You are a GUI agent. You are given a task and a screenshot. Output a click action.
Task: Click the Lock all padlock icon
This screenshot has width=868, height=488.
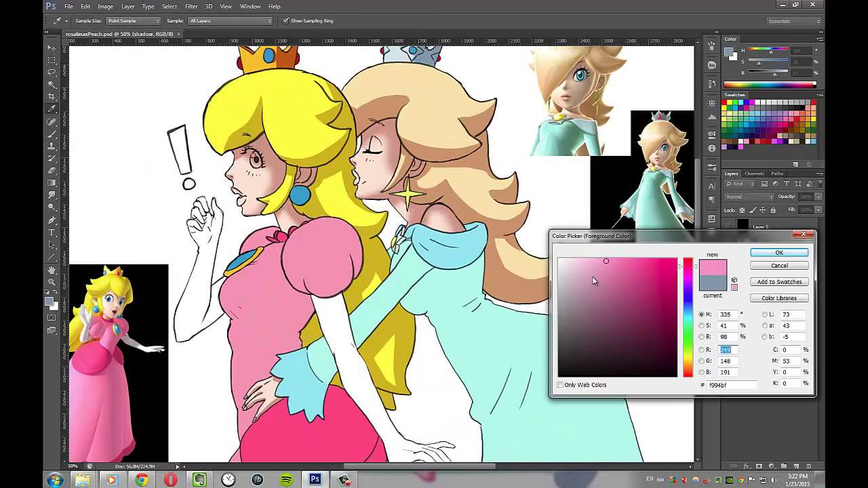pos(773,210)
